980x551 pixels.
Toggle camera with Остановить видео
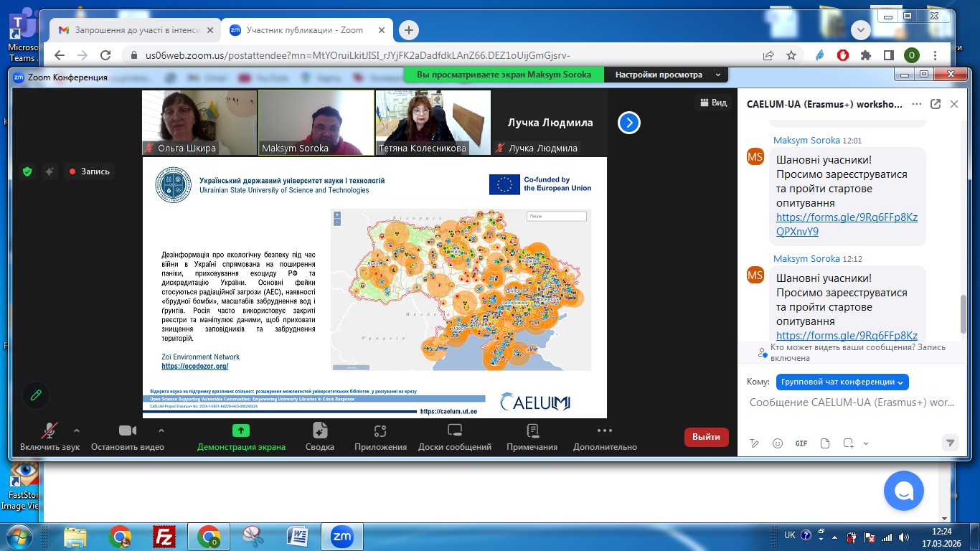[x=128, y=431]
